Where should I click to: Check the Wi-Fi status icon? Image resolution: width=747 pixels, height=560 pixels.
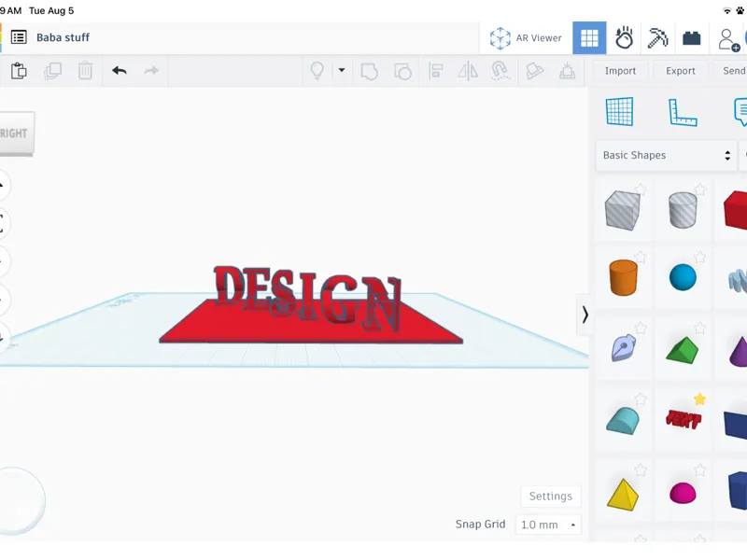(x=727, y=10)
